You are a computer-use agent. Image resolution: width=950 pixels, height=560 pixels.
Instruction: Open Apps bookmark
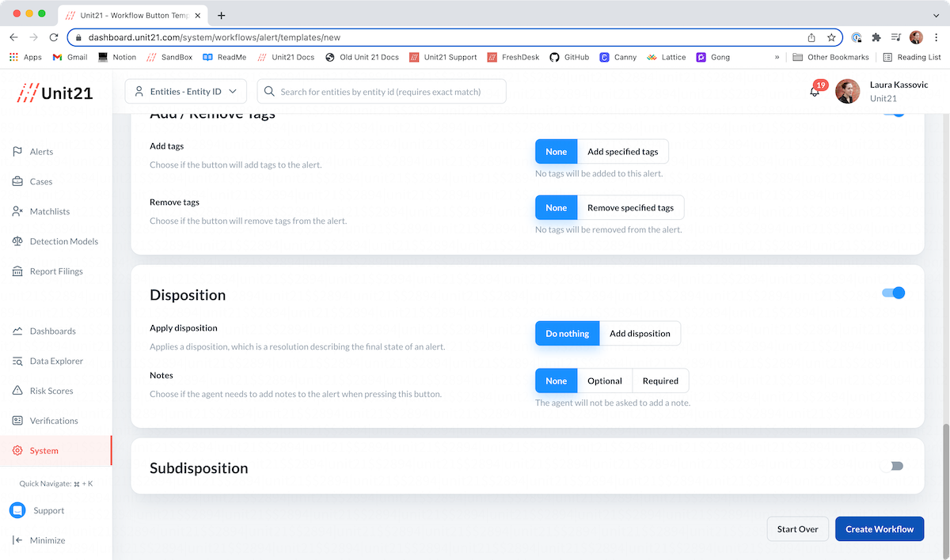[x=25, y=58]
